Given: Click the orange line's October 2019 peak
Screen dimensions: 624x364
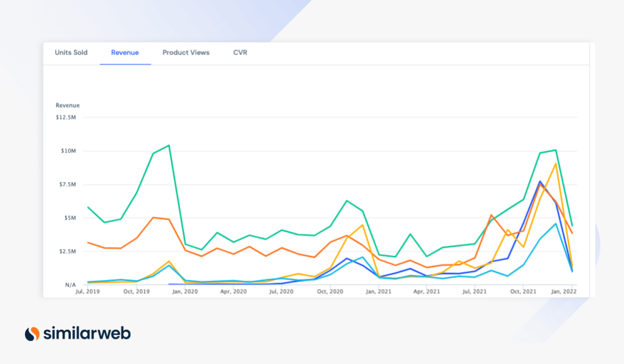Looking at the screenshot, I should pyautogui.click(x=153, y=218).
